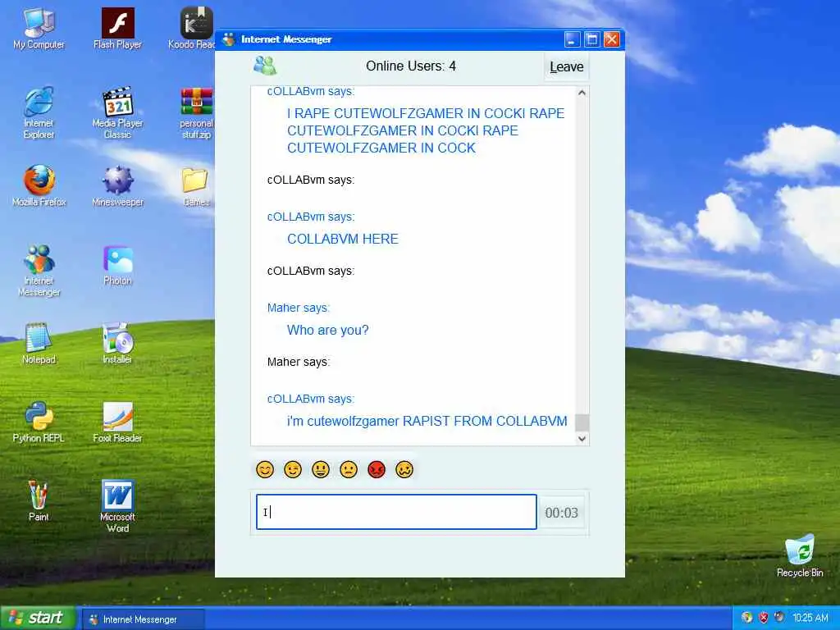This screenshot has height=630, width=840.
Task: Click chat scrollbar down arrow
Action: click(582, 439)
